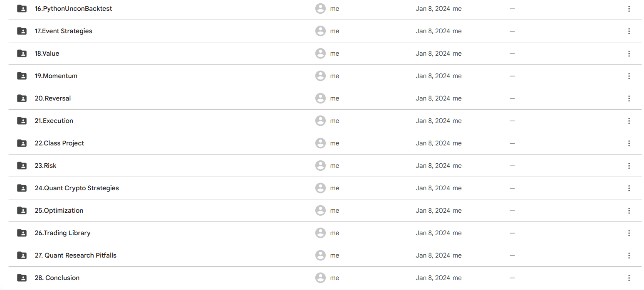Click shared folder icon of 17.Event Strategies
Screen dimensions: 644x290
click(22, 31)
